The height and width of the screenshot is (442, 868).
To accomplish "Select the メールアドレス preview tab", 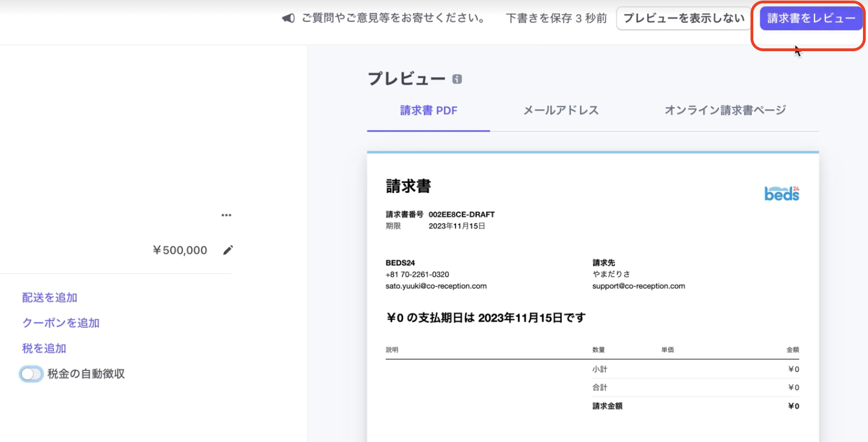I will (x=560, y=111).
